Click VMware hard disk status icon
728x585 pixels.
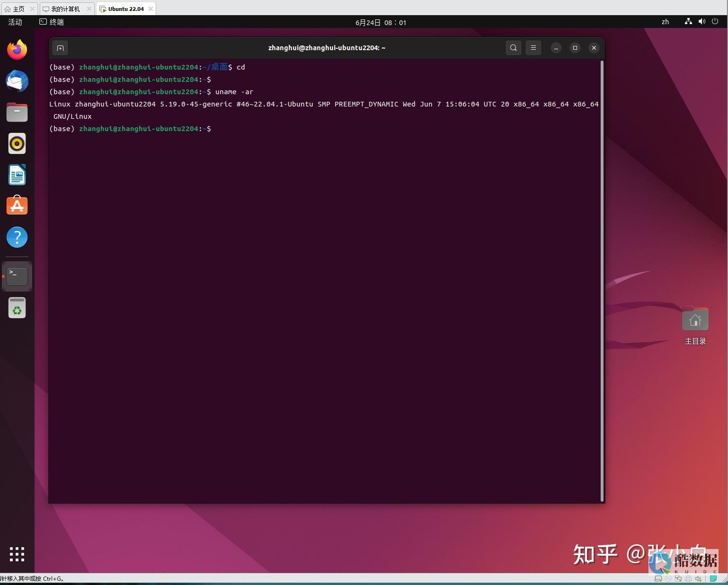[x=658, y=579]
